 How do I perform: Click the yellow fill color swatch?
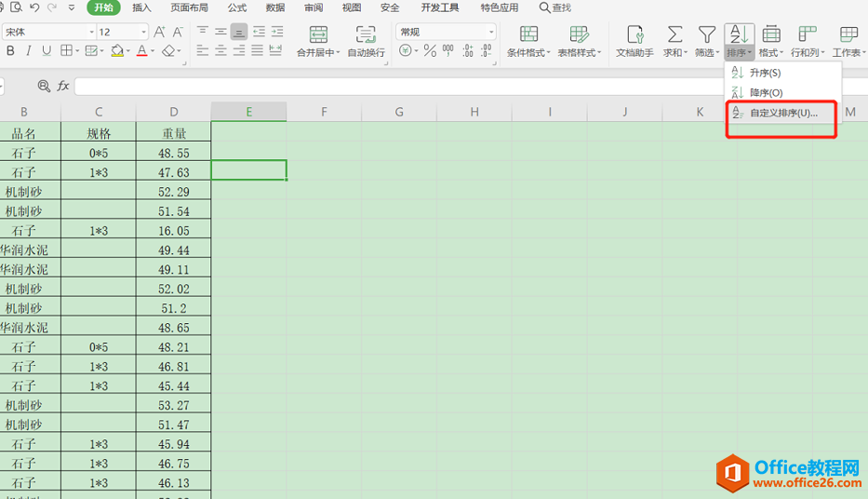118,51
